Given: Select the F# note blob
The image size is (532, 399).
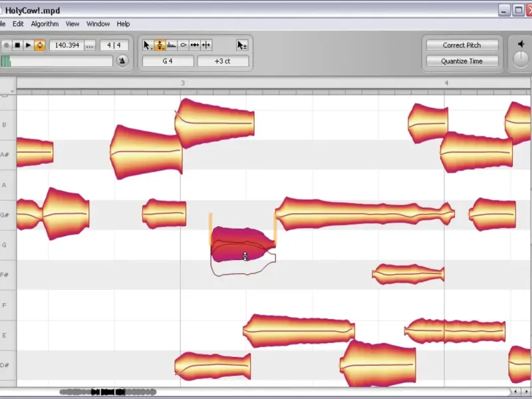Looking at the screenshot, I should (408, 274).
